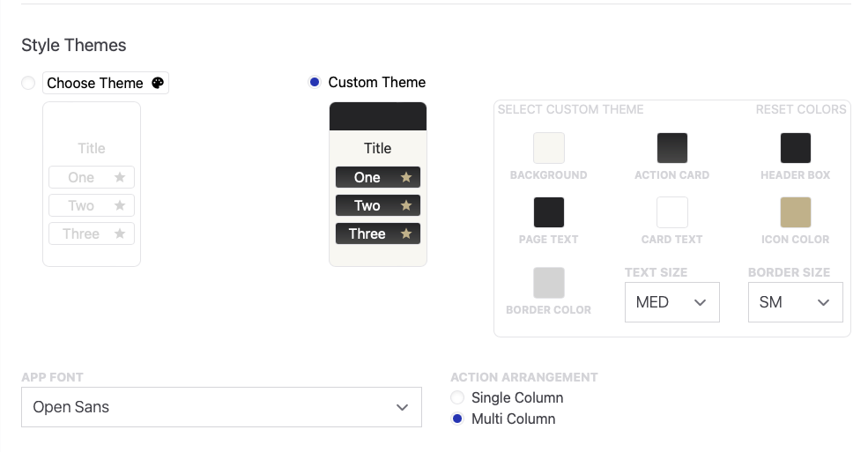Open the Border Size dropdown
The image size is (868, 452).
tap(795, 302)
